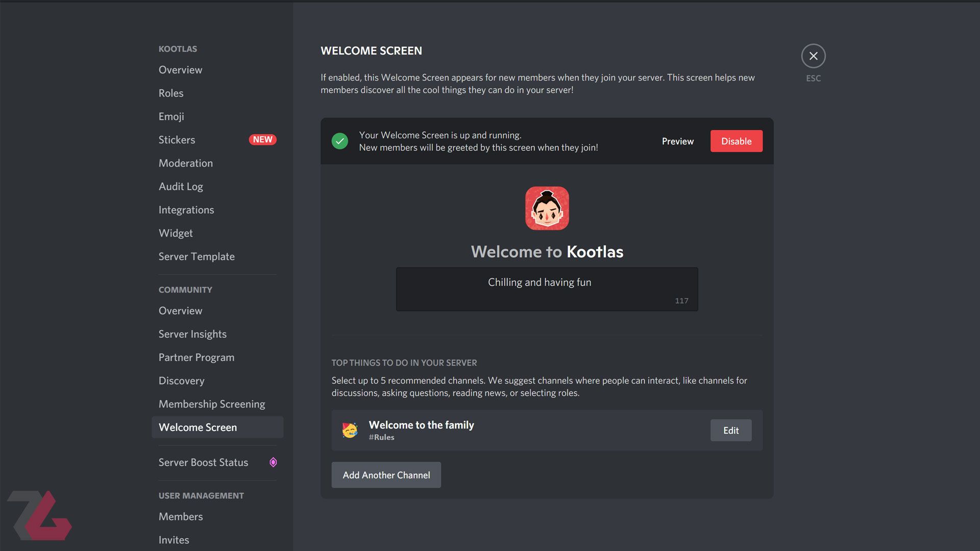Image resolution: width=980 pixels, height=551 pixels.
Task: Click the COMMUNITY sidebar section header
Action: [185, 290]
